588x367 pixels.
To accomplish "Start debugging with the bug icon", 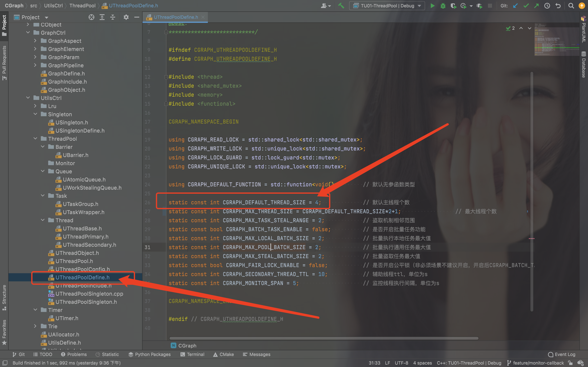I will pos(443,6).
